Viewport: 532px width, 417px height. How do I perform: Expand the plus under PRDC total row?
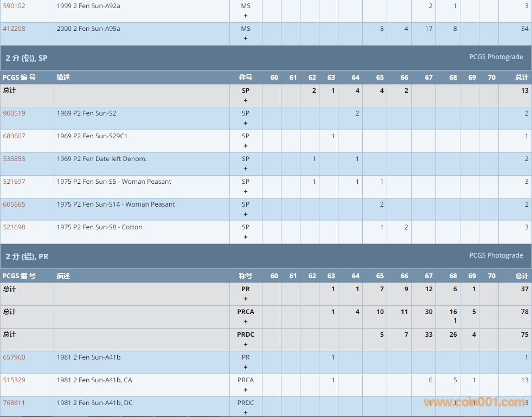[x=246, y=344]
